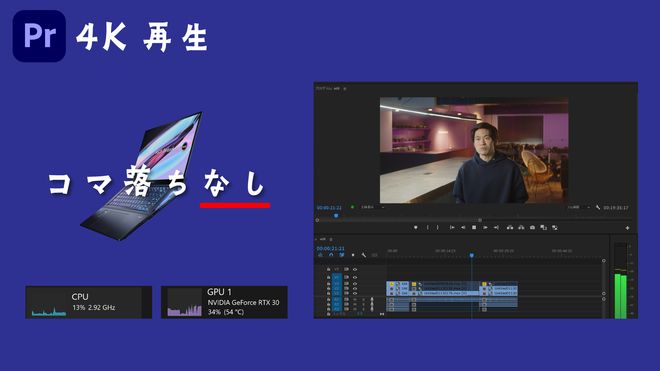Add a marker from the timeline header
660x371 pixels.
coord(353,255)
